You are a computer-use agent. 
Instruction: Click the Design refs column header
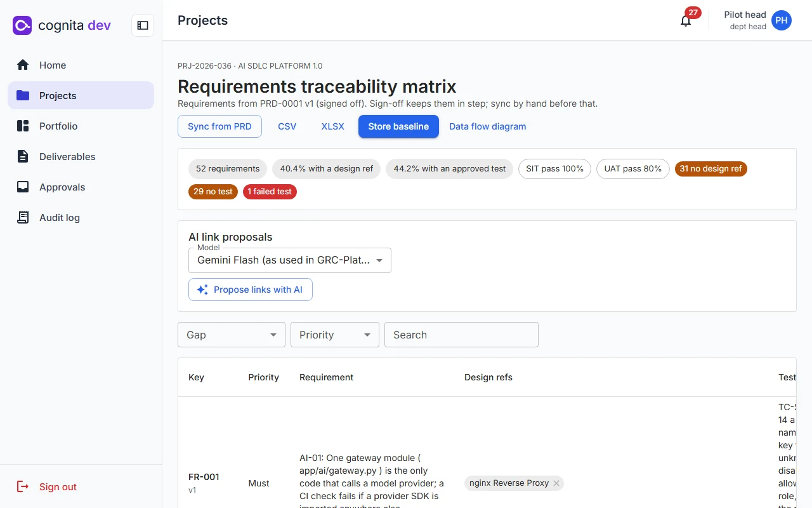tap(488, 377)
